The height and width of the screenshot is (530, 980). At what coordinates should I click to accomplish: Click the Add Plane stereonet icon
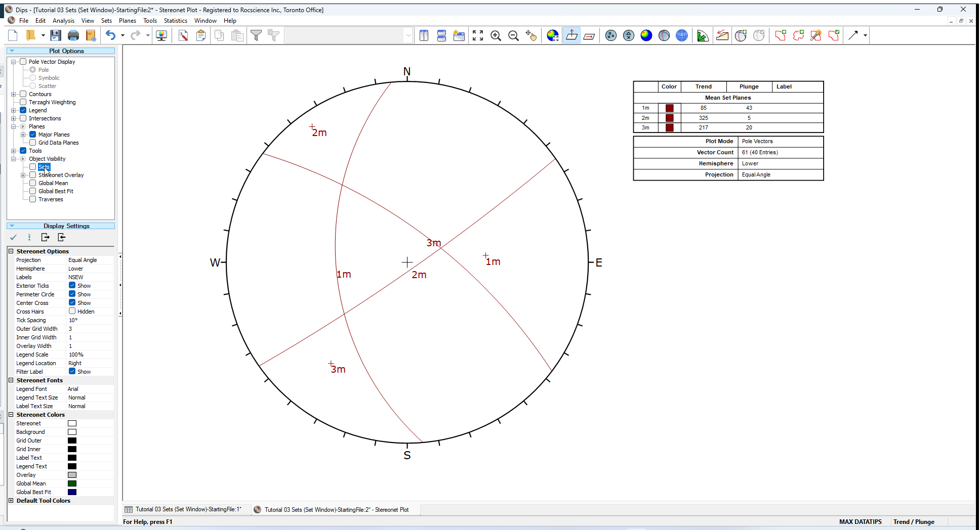pyautogui.click(x=741, y=35)
